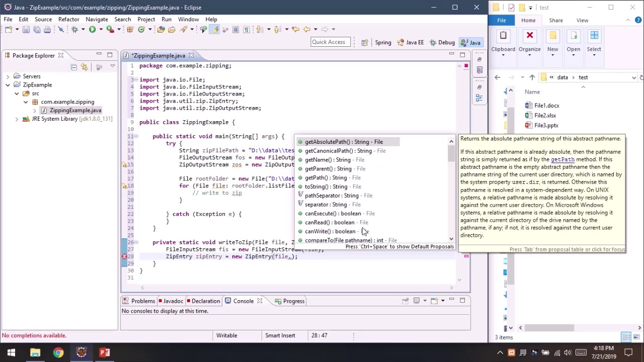Open PowerPoint from the taskbar

pos(105,352)
